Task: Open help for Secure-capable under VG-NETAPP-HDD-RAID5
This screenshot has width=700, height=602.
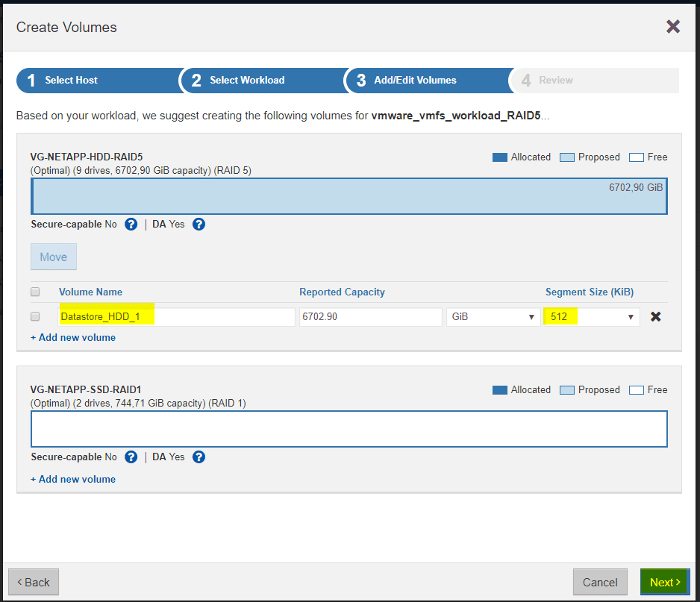Action: point(131,224)
